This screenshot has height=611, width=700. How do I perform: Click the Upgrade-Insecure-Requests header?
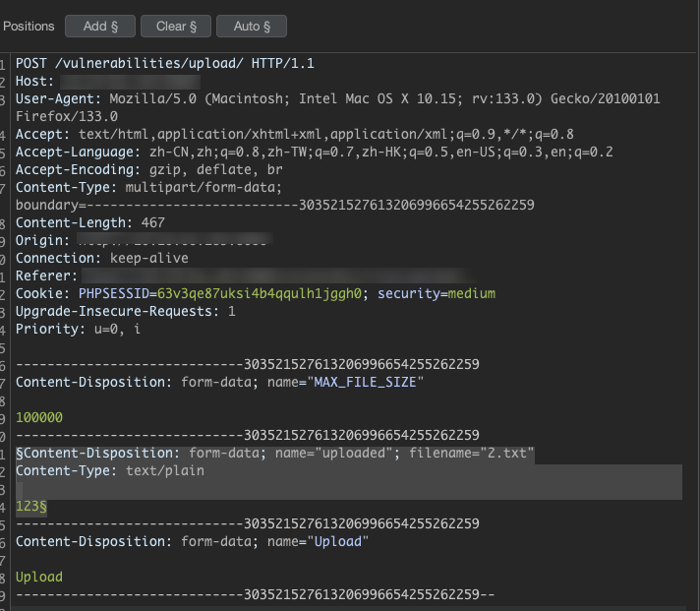pos(126,311)
